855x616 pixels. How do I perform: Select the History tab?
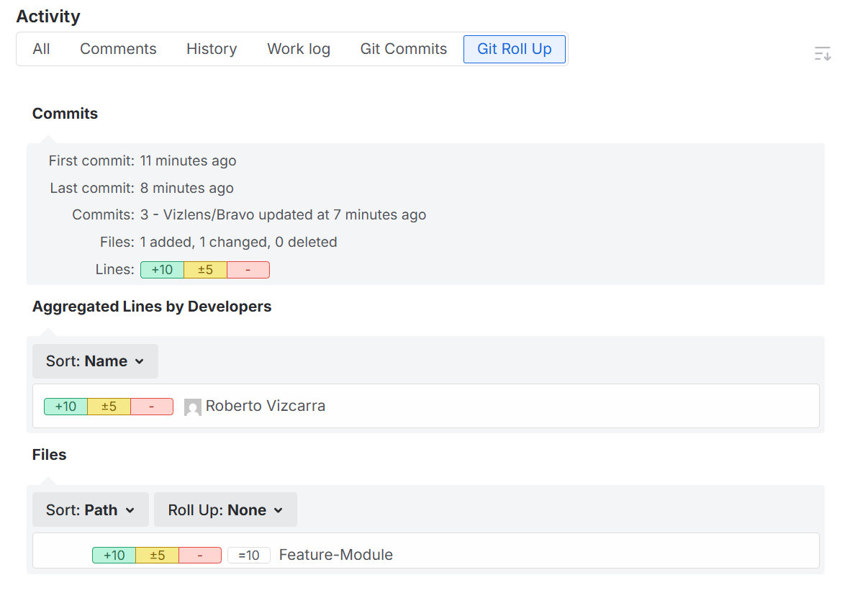(x=212, y=49)
